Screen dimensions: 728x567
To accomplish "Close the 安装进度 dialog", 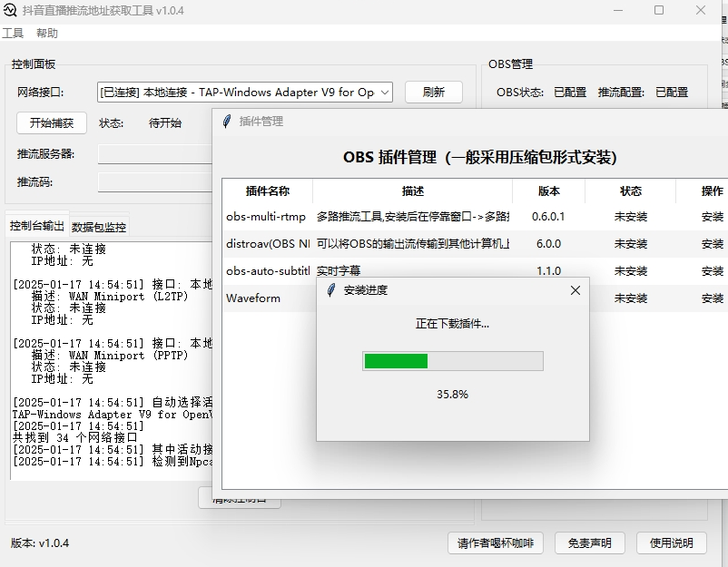I will pyautogui.click(x=576, y=290).
